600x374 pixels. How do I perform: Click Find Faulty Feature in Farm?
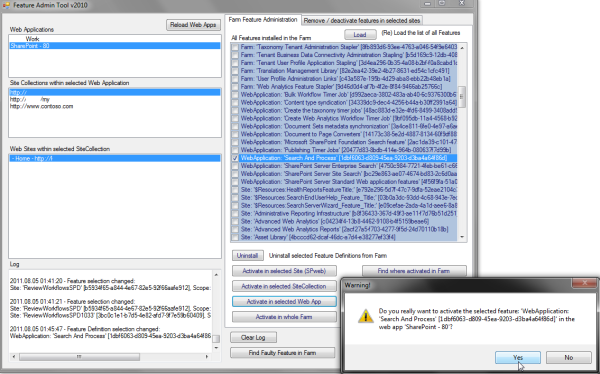click(x=282, y=353)
